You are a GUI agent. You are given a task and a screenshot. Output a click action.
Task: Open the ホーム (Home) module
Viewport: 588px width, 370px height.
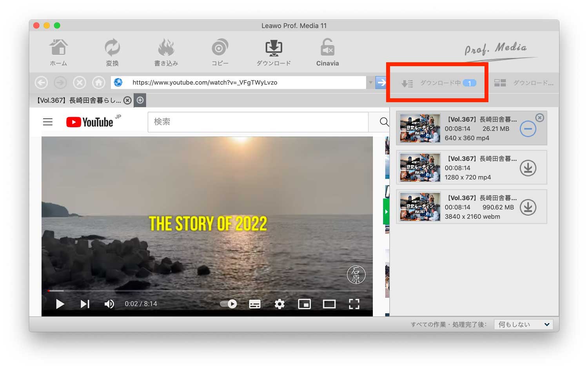point(58,52)
